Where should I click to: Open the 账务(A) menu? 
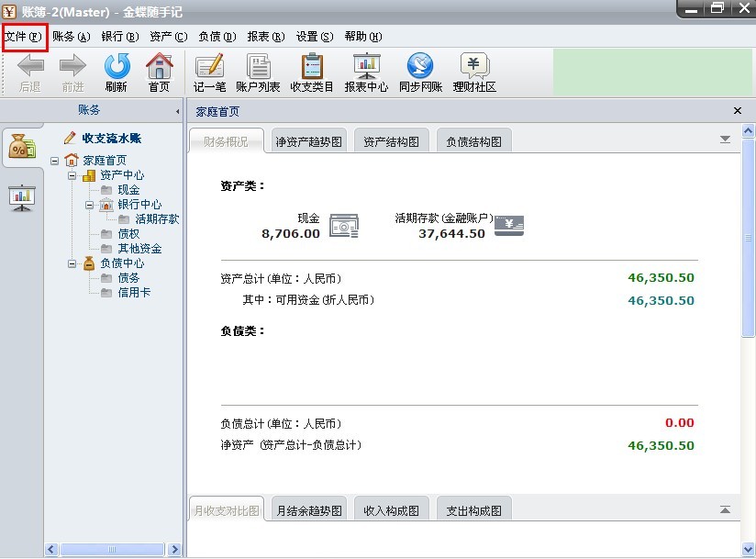click(72, 37)
